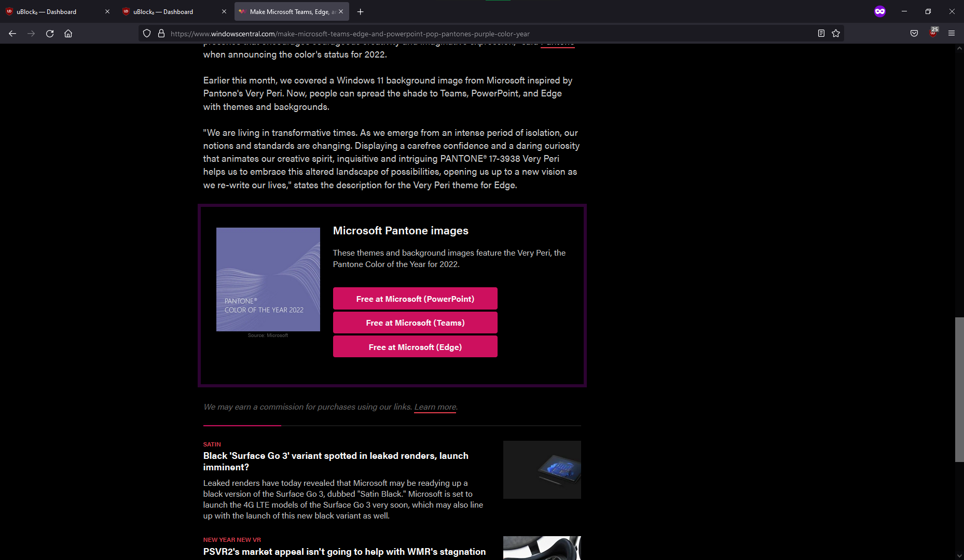Go to the browser home page
This screenshot has height=560, width=964.
[x=68, y=33]
